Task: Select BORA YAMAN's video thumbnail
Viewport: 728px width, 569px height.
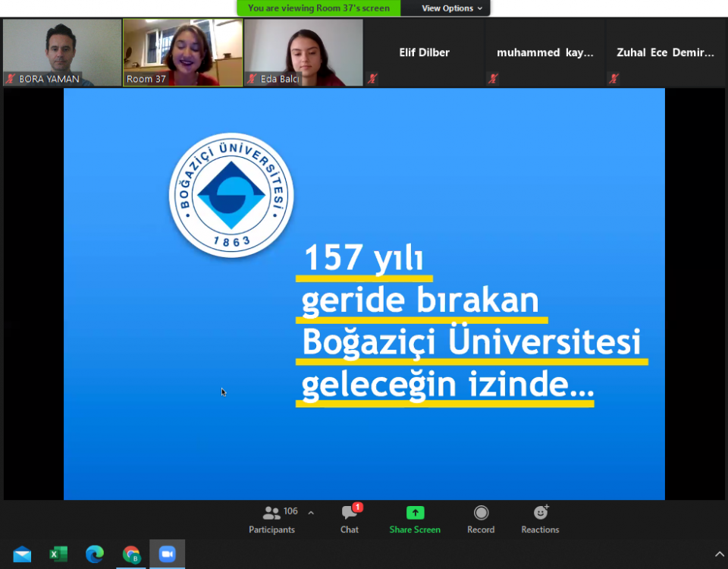Action: (x=62, y=52)
